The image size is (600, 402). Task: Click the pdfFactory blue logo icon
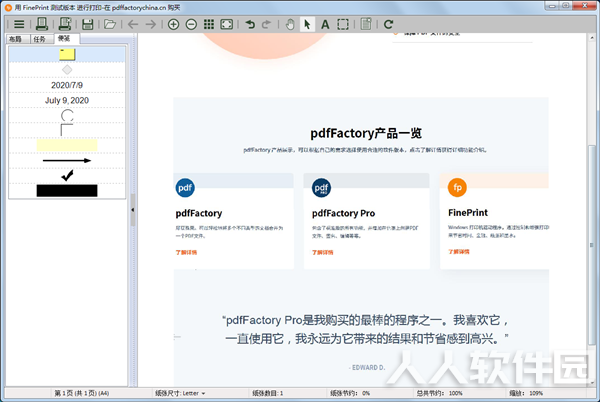coord(185,187)
